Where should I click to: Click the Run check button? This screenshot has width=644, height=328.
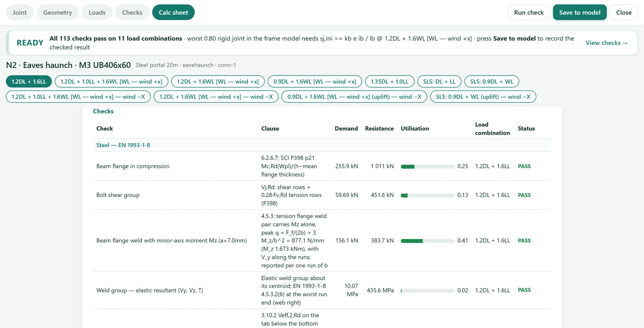pos(529,12)
